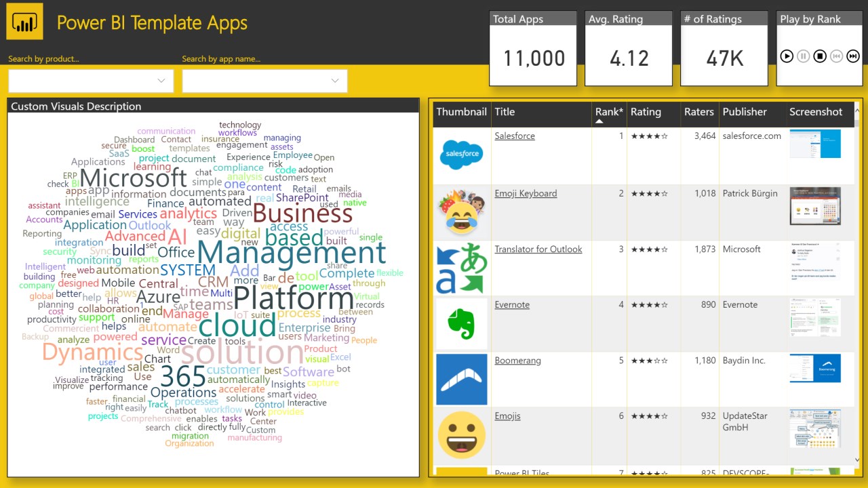This screenshot has height=488, width=868.
Task: Click the Avg. Rating card value 4.12
Action: 629,58
